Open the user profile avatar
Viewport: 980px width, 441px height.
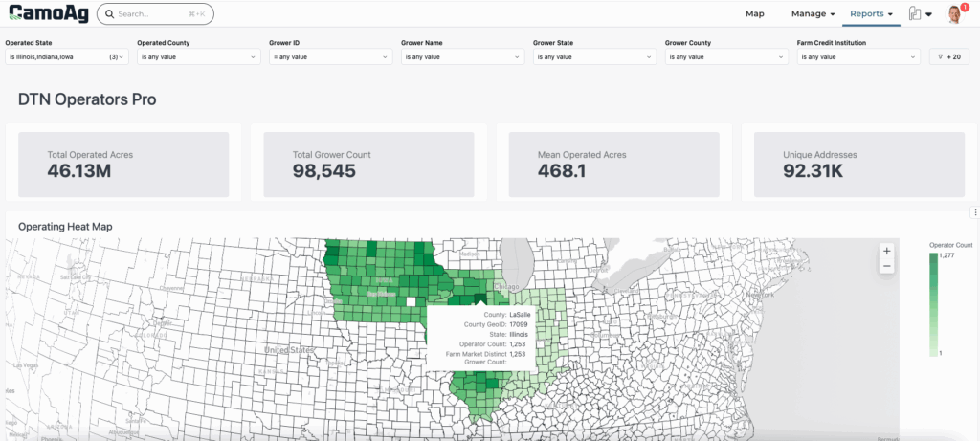(954, 14)
